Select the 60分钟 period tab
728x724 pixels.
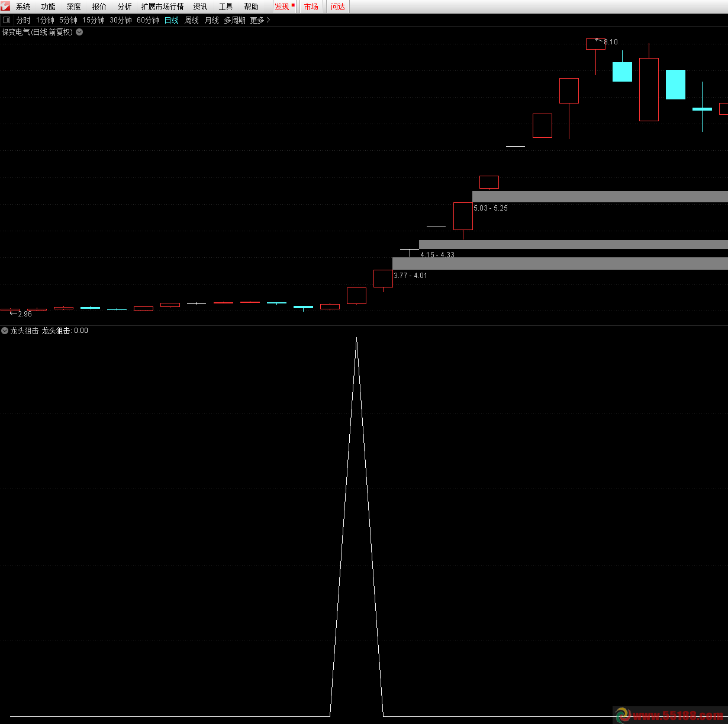(x=148, y=20)
